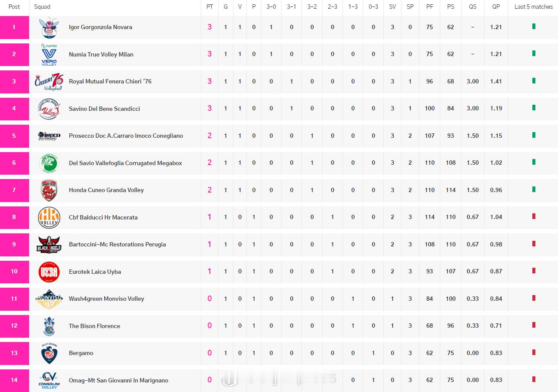
Task: Click QS value 3.00 in Scandicci row
Action: [472, 108]
